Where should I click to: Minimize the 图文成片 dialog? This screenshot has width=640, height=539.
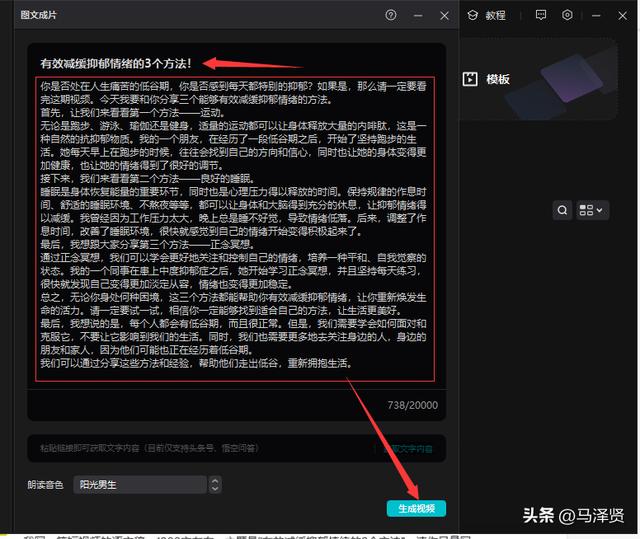point(418,16)
